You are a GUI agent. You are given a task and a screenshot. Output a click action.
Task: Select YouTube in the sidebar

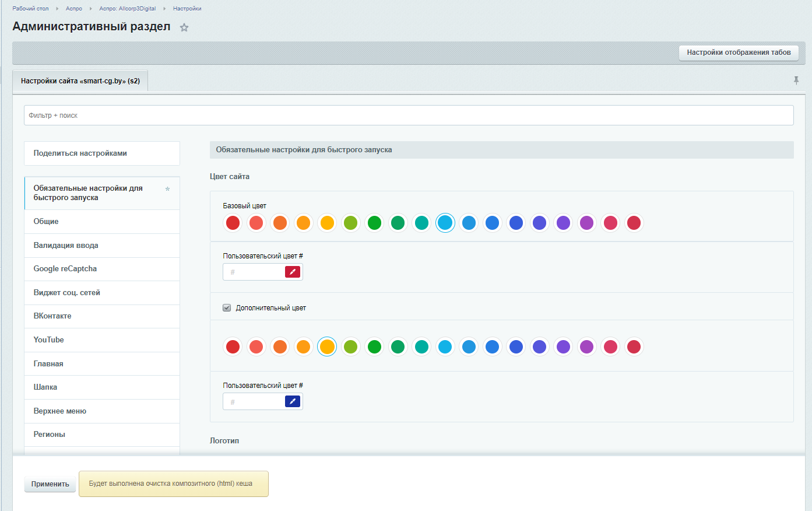pos(102,340)
